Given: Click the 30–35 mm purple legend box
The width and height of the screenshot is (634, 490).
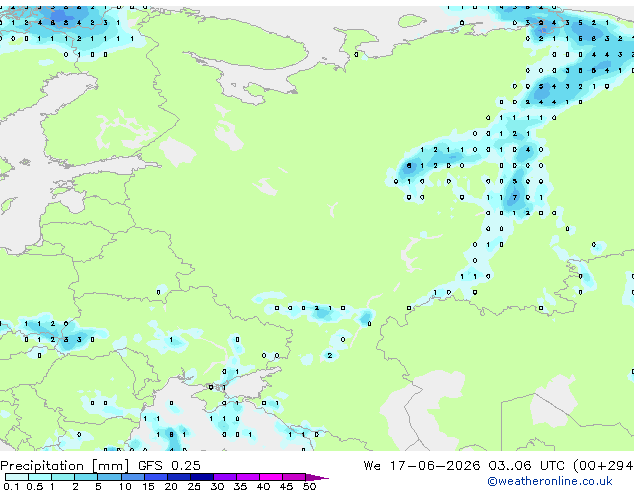Looking at the screenshot, I should tap(225, 477).
